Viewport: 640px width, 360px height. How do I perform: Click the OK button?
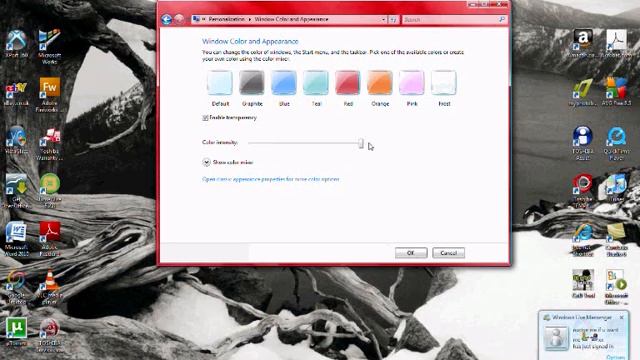pos(411,253)
